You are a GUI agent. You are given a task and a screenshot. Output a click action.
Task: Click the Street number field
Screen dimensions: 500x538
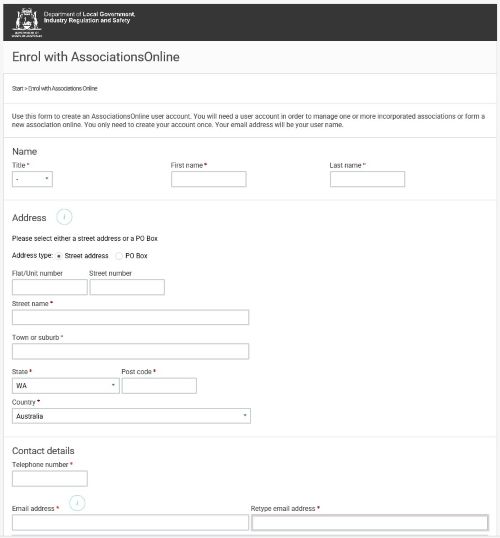pos(127,287)
